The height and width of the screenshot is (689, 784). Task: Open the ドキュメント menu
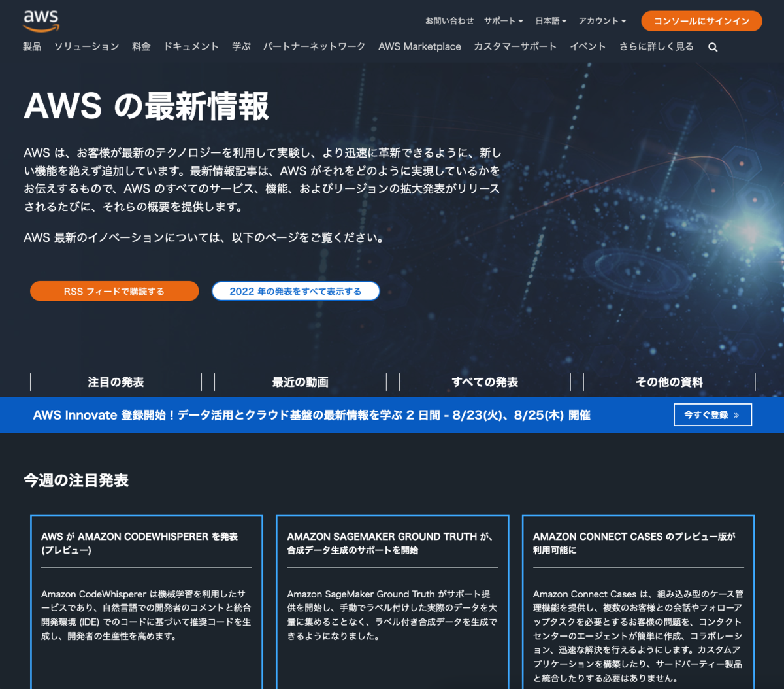pyautogui.click(x=191, y=46)
